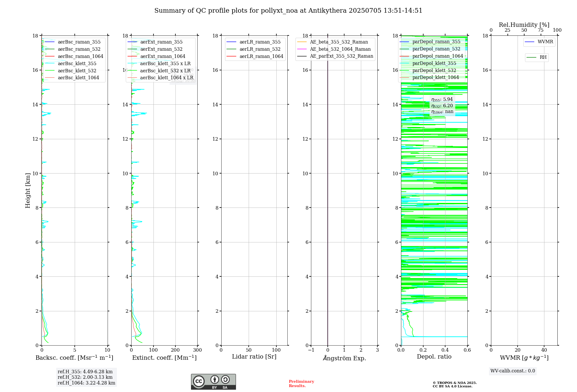Image resolution: width=577 pixels, height=392 pixels.
Task: Click the WVMR blue legend line marker
Action: pos(530,42)
